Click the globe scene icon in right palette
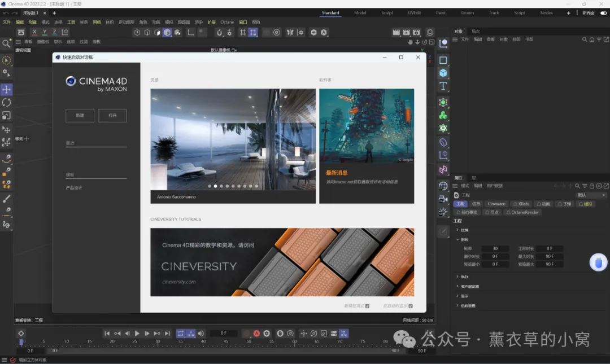The image size is (610, 364). click(x=443, y=186)
